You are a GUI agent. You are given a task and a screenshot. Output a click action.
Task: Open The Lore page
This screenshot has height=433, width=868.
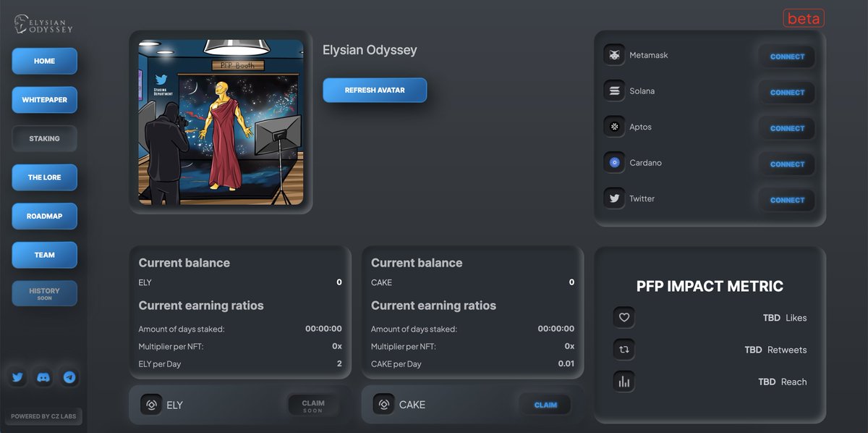44,177
